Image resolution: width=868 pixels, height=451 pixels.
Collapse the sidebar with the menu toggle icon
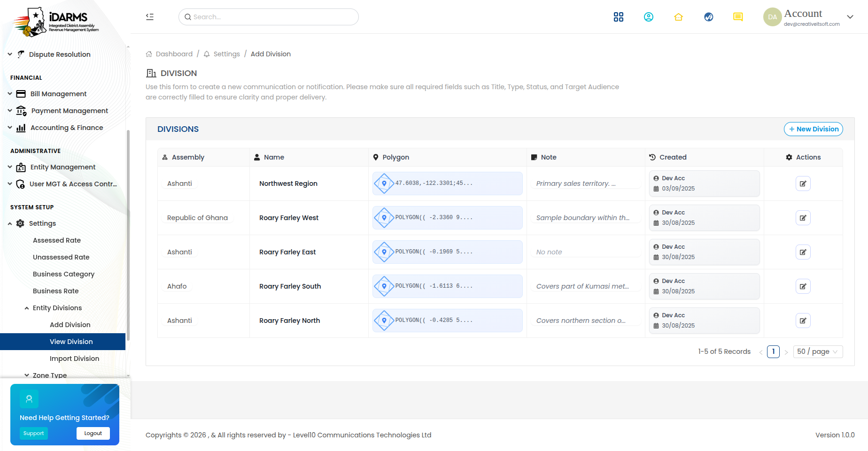click(x=150, y=17)
